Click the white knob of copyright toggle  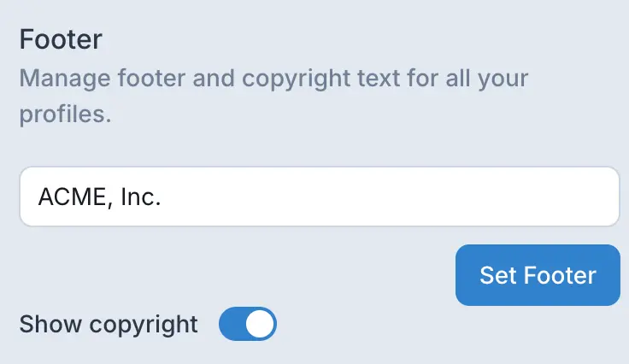[x=262, y=325]
